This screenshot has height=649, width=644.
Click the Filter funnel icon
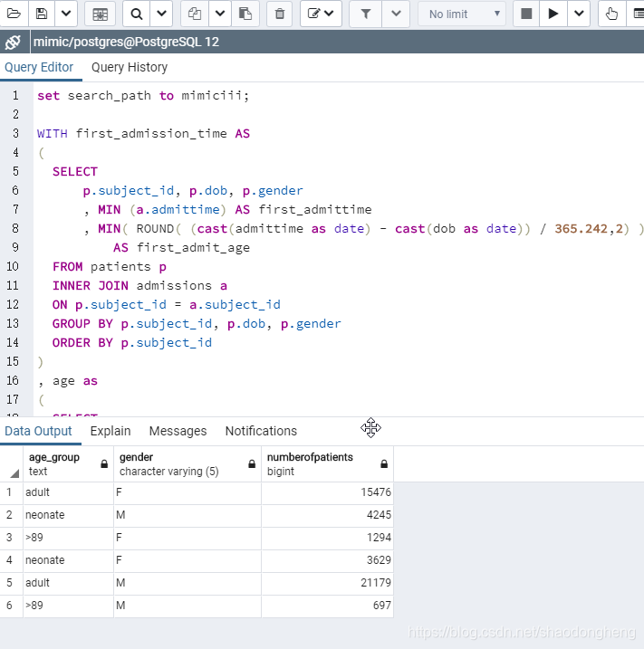point(366,14)
